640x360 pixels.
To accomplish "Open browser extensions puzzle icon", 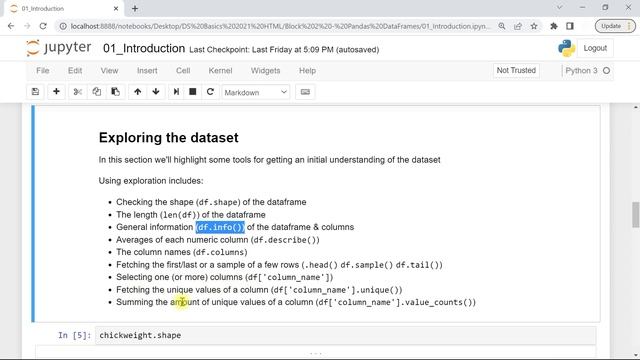I will click(553, 26).
